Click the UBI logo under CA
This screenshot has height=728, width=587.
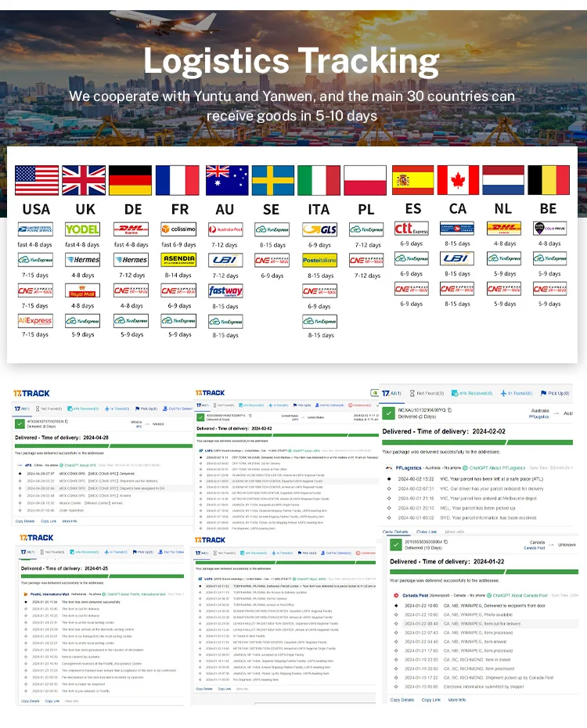[457, 258]
